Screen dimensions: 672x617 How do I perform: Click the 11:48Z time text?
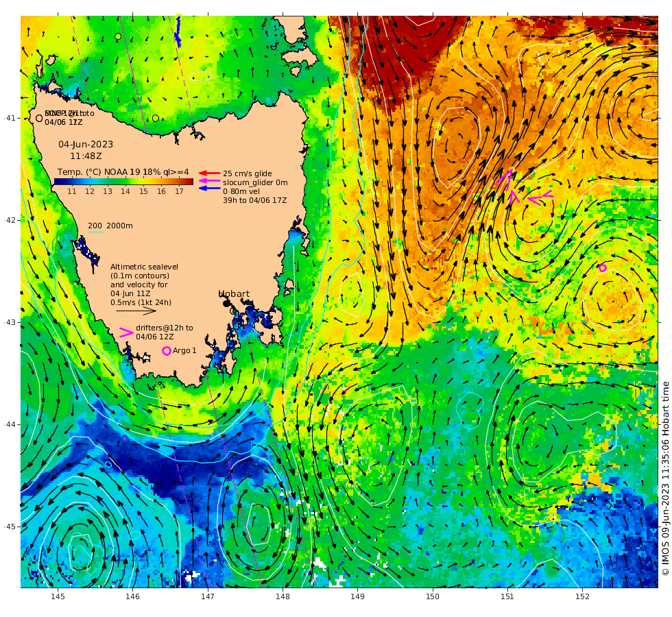tap(86, 156)
